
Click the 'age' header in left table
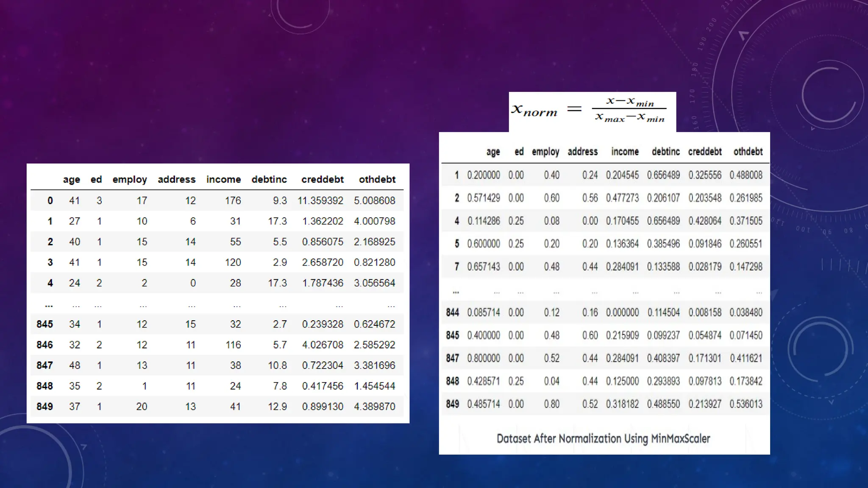coord(71,180)
